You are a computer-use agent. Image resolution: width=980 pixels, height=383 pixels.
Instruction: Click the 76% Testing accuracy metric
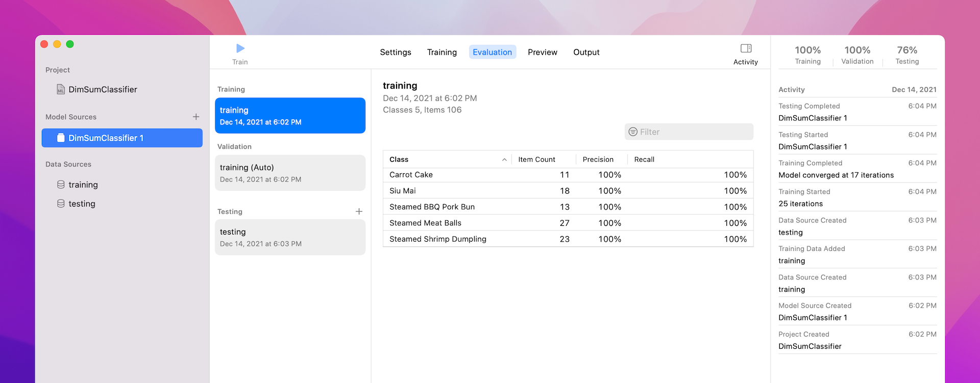(x=906, y=55)
